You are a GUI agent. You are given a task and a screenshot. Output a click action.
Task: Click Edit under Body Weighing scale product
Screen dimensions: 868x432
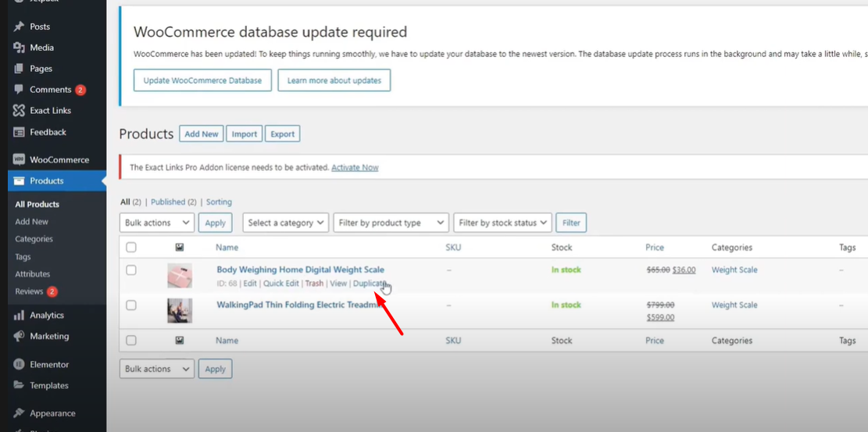(250, 283)
